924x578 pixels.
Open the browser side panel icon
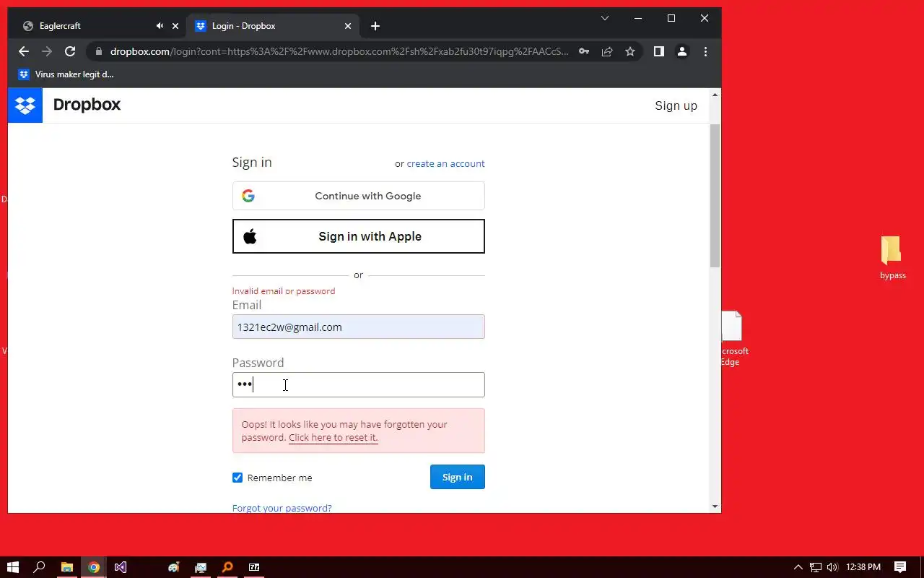(658, 51)
